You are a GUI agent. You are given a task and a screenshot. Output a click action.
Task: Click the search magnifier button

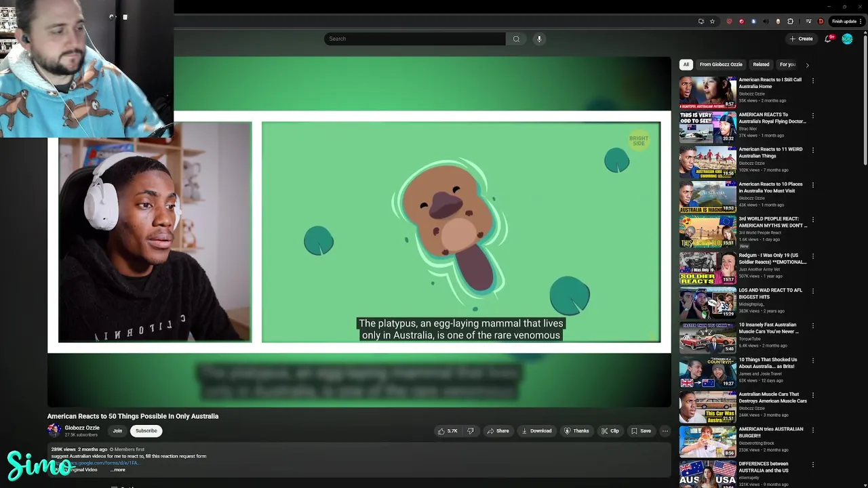[516, 39]
